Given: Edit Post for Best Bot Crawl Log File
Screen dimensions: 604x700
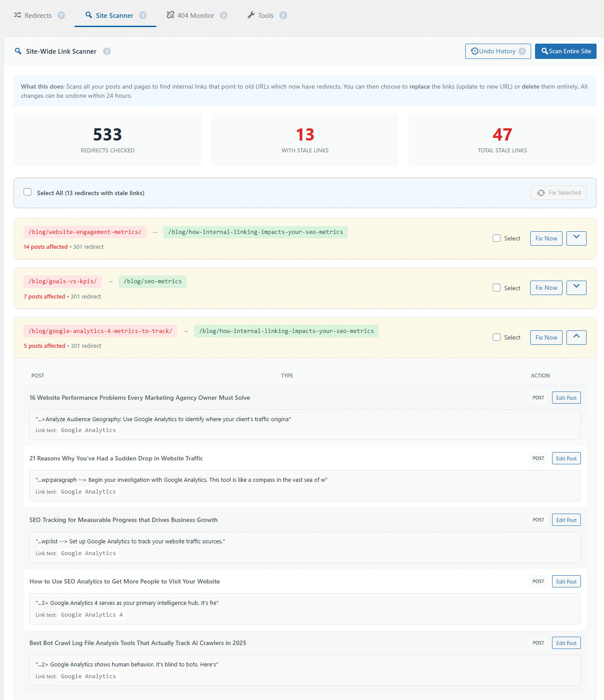Looking at the screenshot, I should [566, 643].
